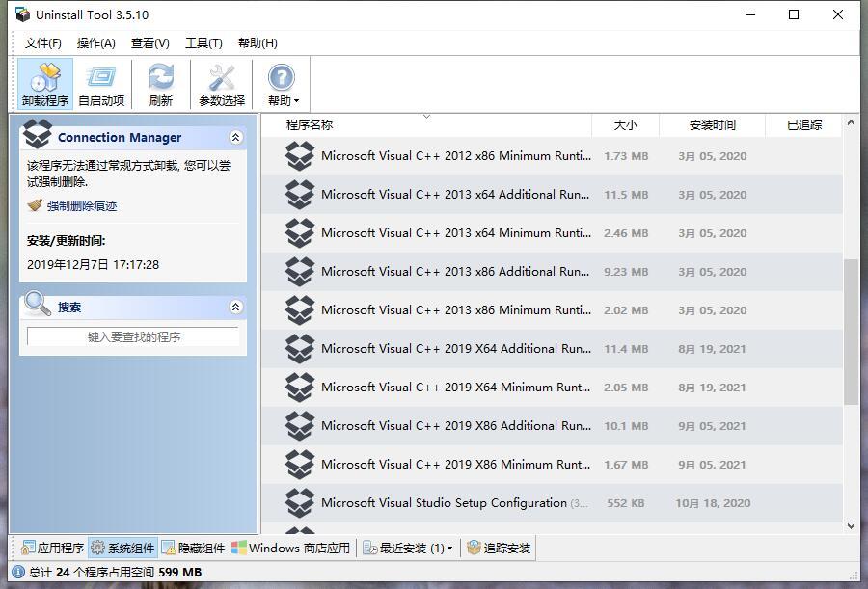Click the 8月 19, 2021 date of X64 Additional
The width and height of the screenshot is (868, 589).
click(x=712, y=349)
